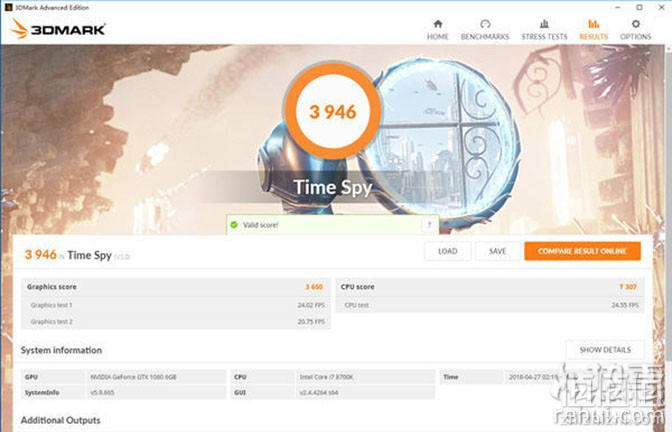Open the Benchmarks gauge icon
This screenshot has width=672, height=432.
(485, 24)
